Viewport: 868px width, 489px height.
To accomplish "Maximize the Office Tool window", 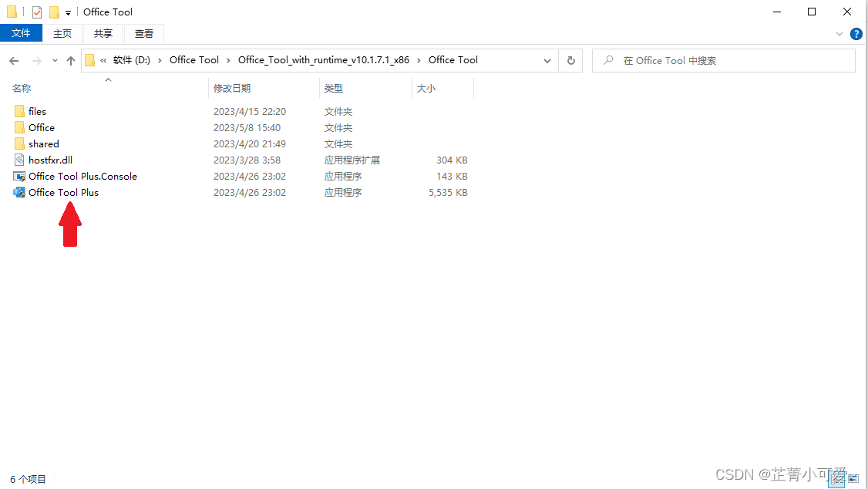I will (812, 12).
